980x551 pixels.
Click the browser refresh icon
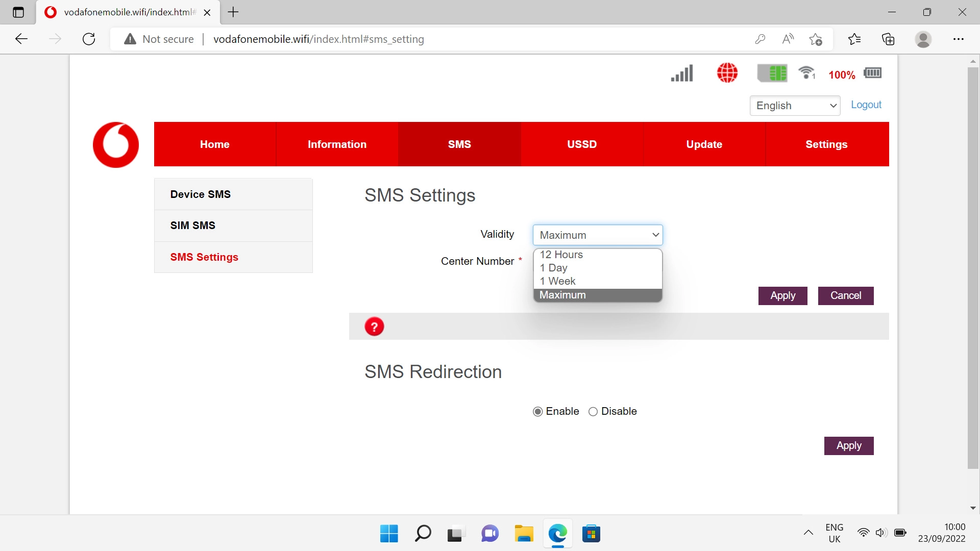(89, 39)
